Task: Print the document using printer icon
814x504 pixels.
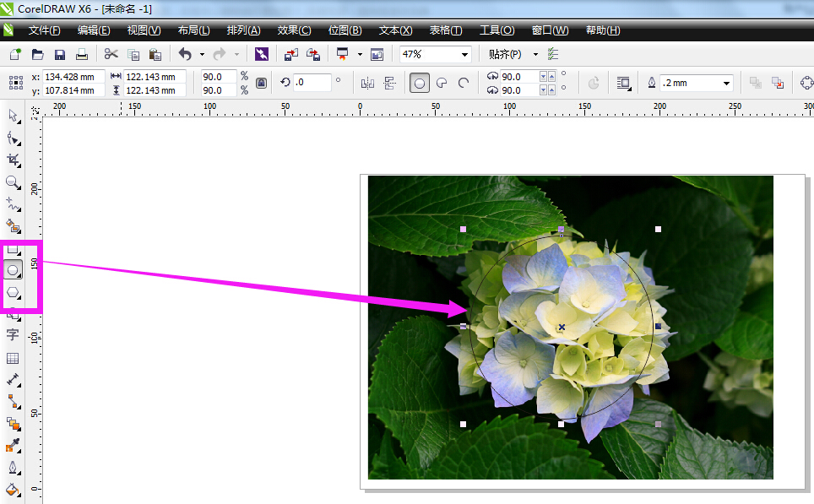Action: (x=82, y=54)
